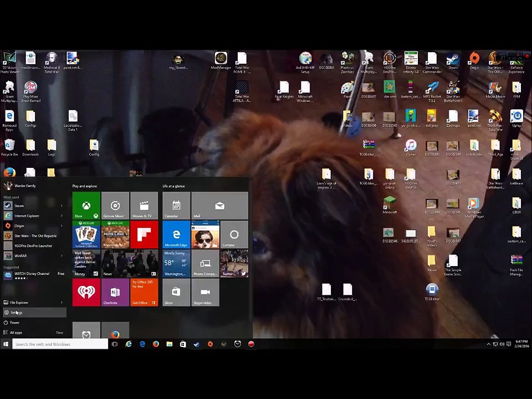Expand Internet Explorer jump list arrow
This screenshot has height=399, width=532.
click(x=62, y=216)
